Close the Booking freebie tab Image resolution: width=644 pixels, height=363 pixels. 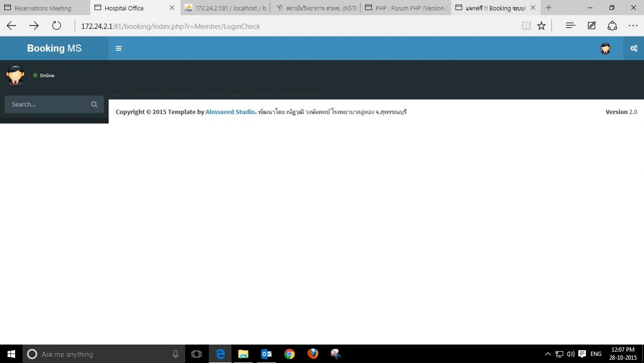click(x=533, y=8)
